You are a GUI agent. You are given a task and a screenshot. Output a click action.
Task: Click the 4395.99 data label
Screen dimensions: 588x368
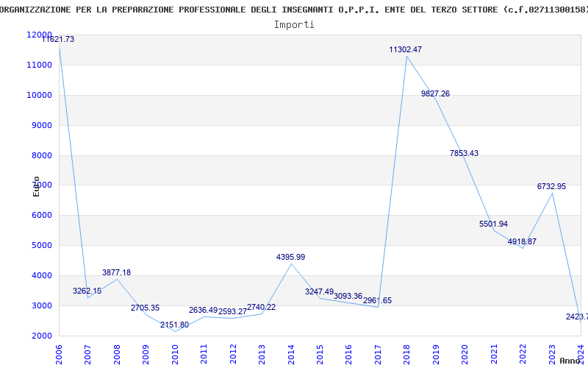(x=290, y=257)
